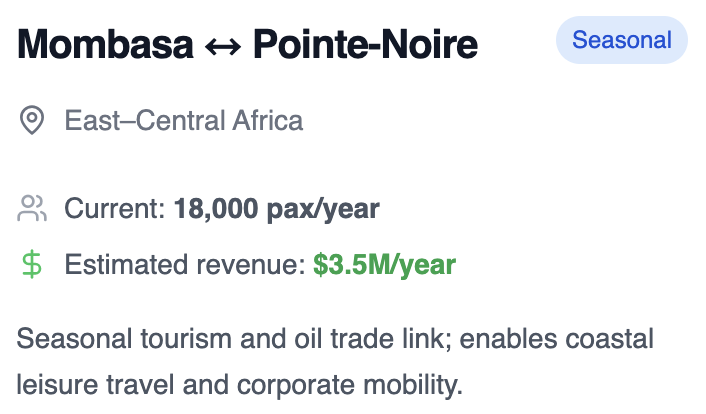Select the 18,000 pax/year value
706x414 pixels.
click(277, 209)
